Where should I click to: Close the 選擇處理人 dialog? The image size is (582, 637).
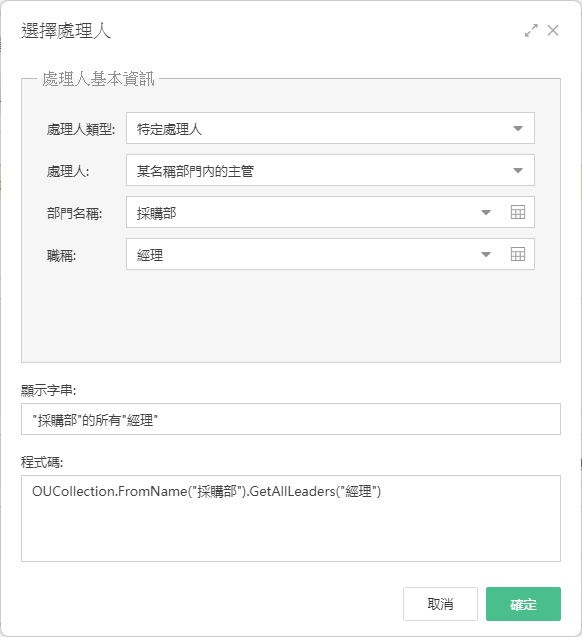[553, 30]
